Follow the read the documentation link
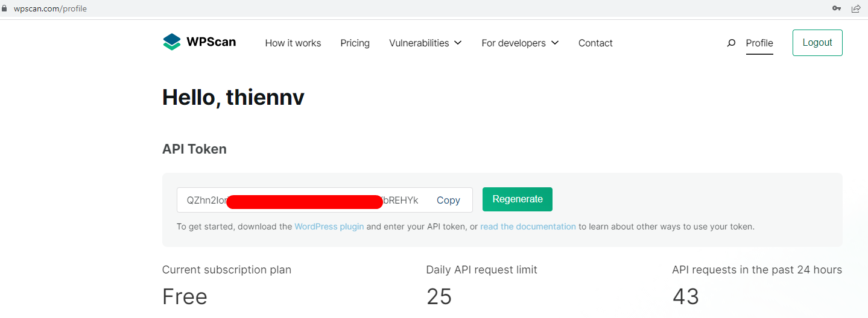 (528, 226)
